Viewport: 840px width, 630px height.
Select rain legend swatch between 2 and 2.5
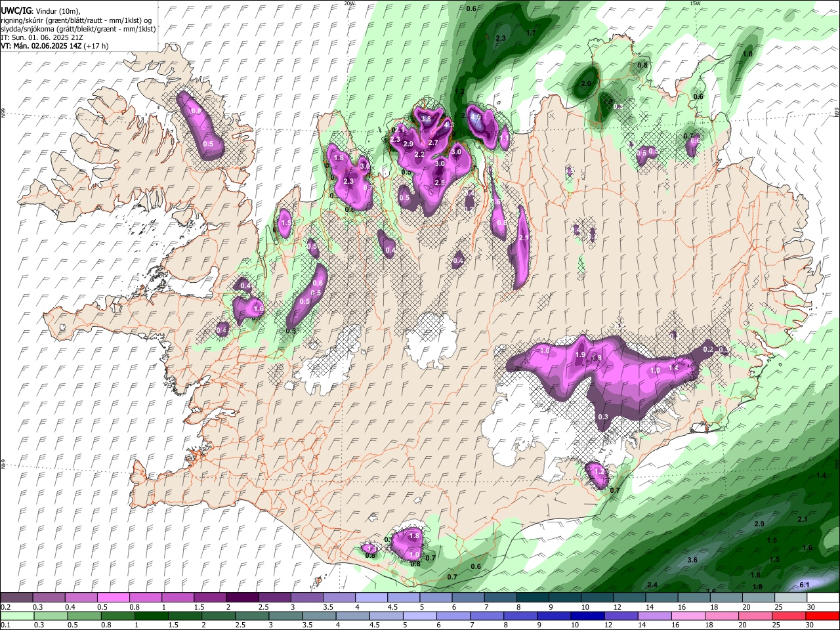(x=219, y=616)
